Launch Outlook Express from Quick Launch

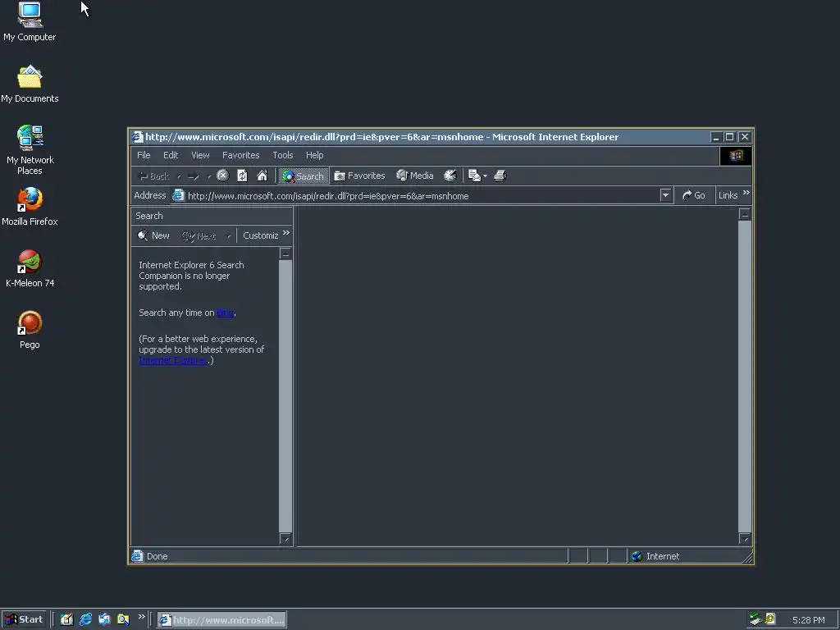(x=104, y=620)
